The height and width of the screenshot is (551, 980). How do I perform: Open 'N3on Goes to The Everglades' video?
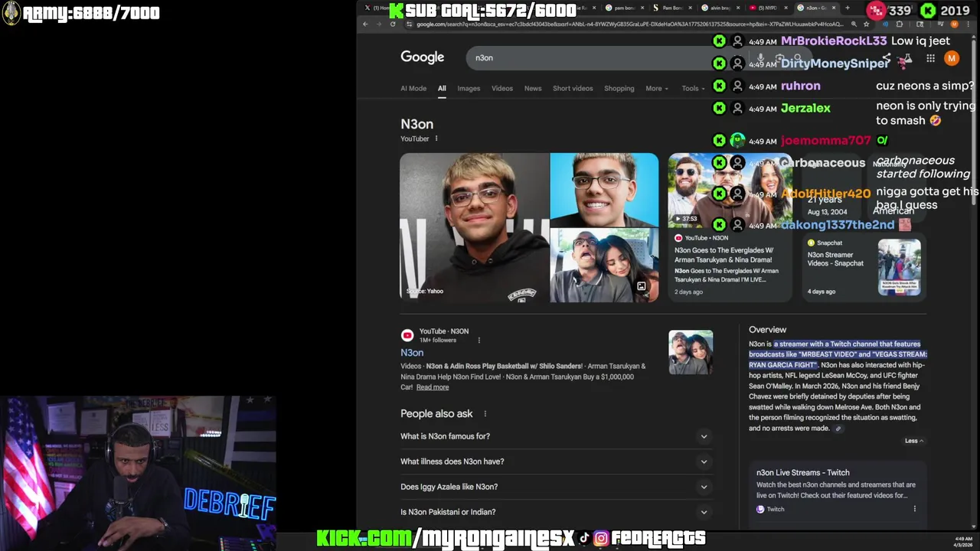(x=724, y=255)
